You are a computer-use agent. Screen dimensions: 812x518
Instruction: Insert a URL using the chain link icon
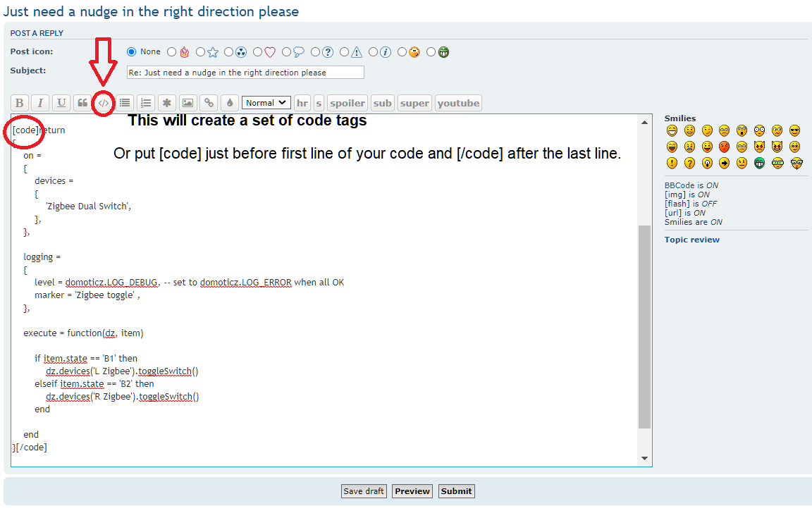point(209,102)
